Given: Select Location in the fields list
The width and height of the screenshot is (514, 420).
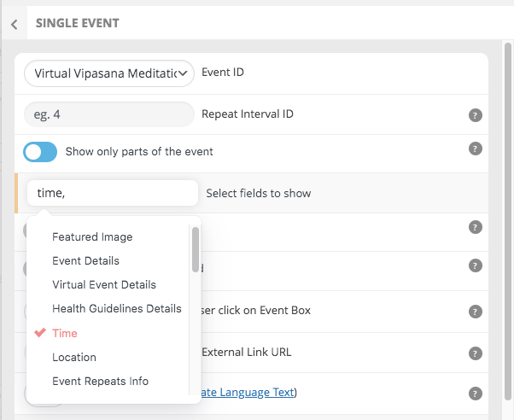Looking at the screenshot, I should (74, 357).
